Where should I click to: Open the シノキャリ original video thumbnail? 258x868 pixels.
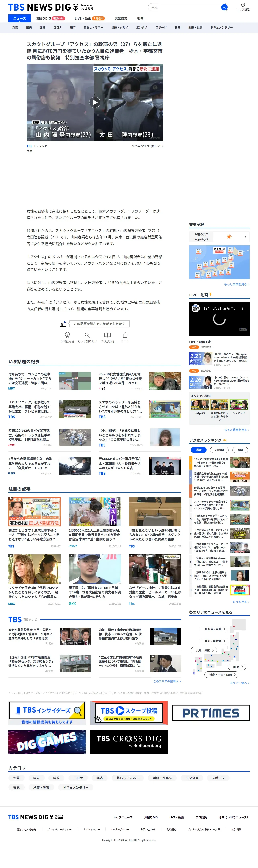[x=239, y=404]
